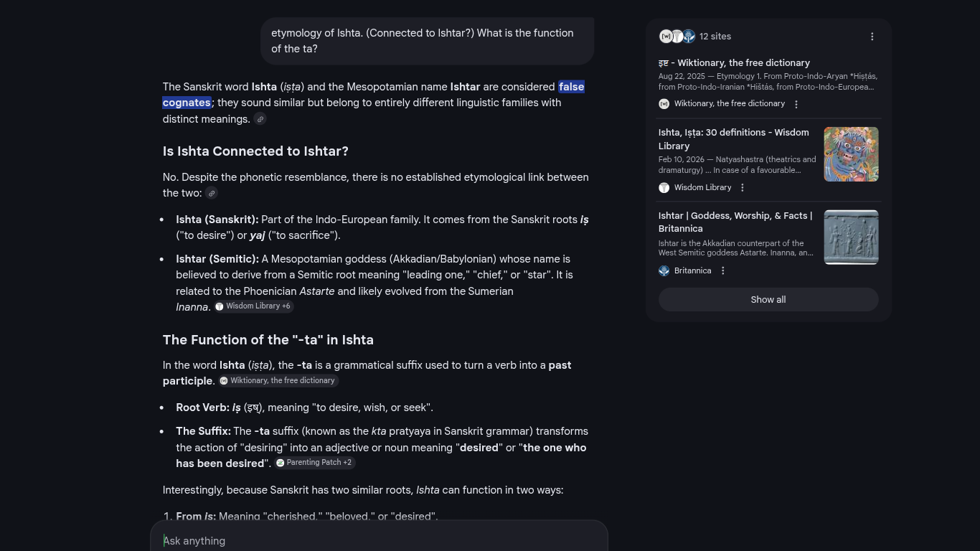Expand the 'Wisdom Library +6' citation chip
The width and height of the screenshot is (980, 551).
[253, 306]
